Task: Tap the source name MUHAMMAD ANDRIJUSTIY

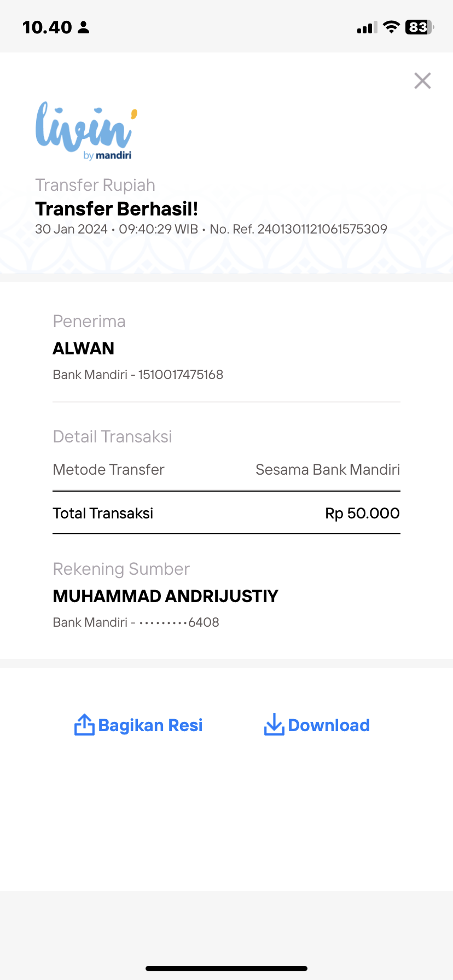Action: pyautogui.click(x=166, y=596)
